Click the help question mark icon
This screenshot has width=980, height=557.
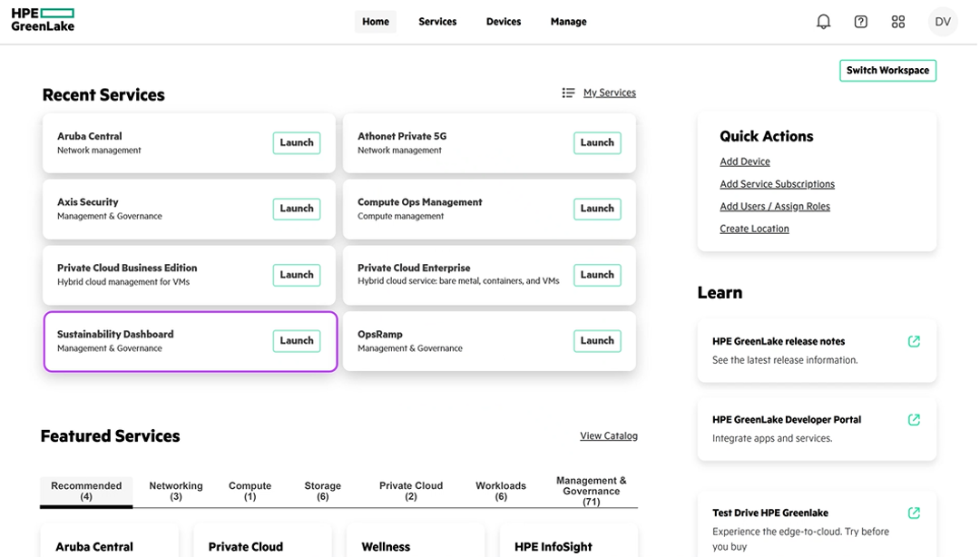tap(861, 22)
